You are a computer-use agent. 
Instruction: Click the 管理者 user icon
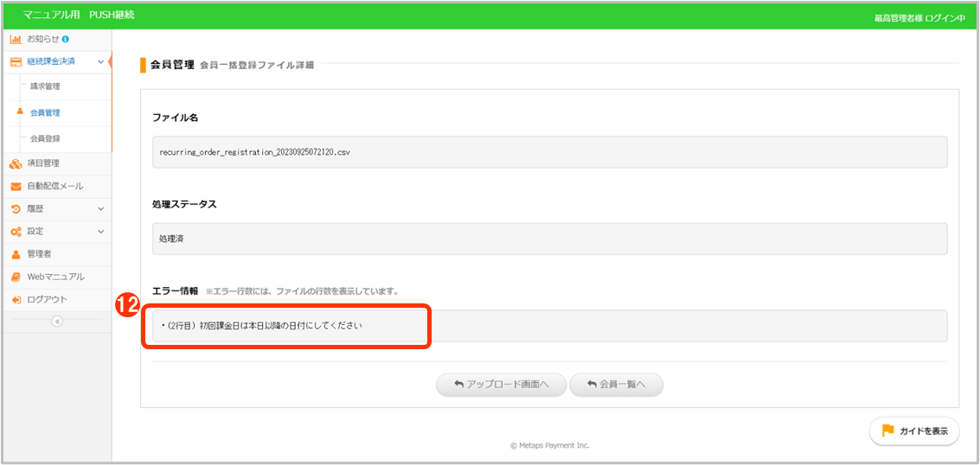[16, 254]
